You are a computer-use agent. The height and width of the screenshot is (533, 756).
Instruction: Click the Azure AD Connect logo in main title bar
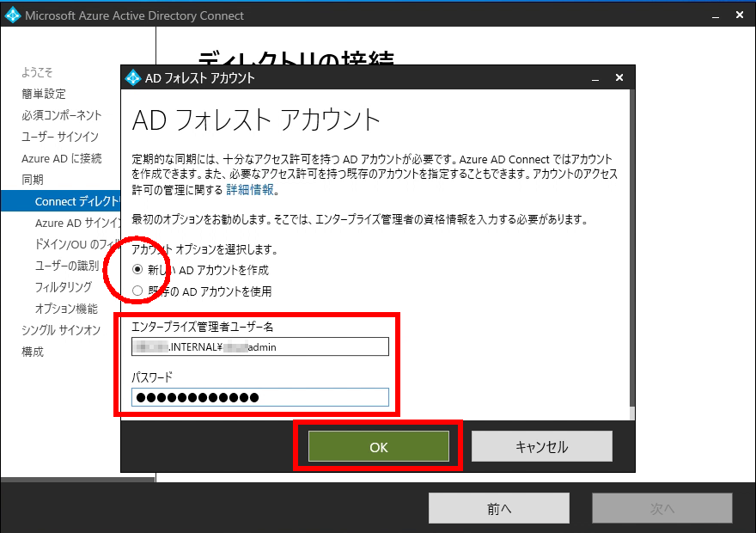[13, 15]
